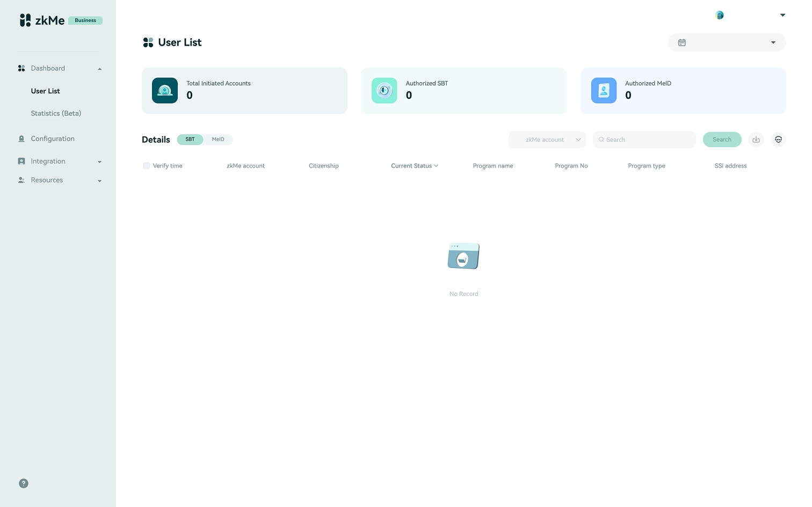The width and height of the screenshot is (812, 507).
Task: Click the smiley face icon beside download
Action: pyautogui.click(x=778, y=140)
